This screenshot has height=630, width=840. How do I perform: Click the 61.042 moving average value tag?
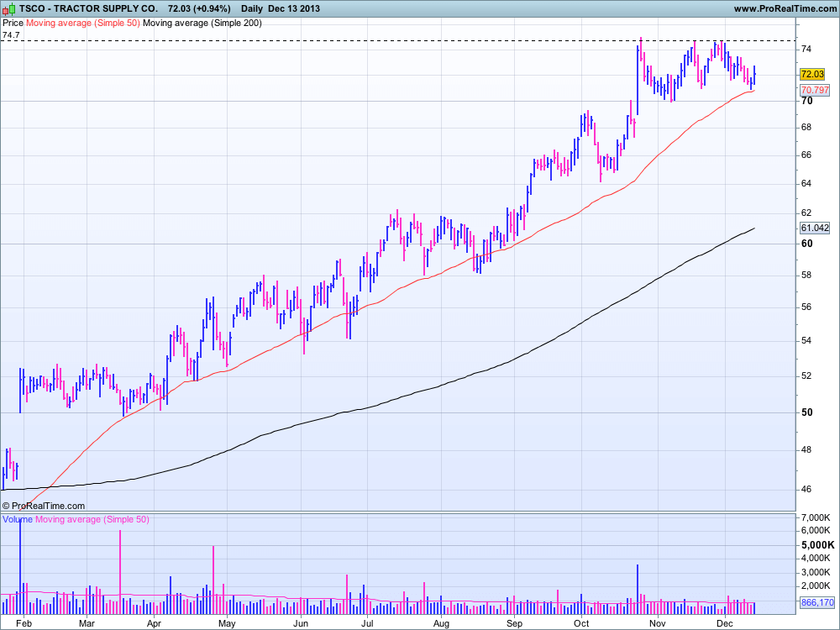814,228
